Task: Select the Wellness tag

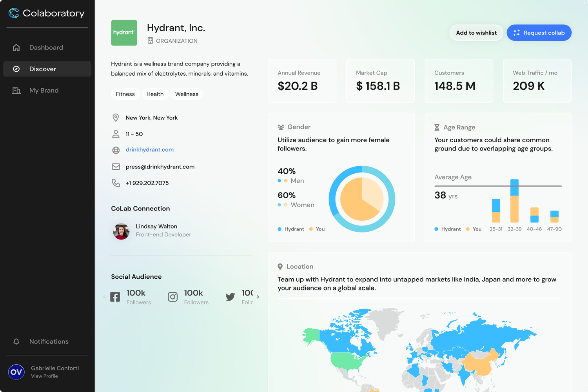Action: [x=187, y=94]
